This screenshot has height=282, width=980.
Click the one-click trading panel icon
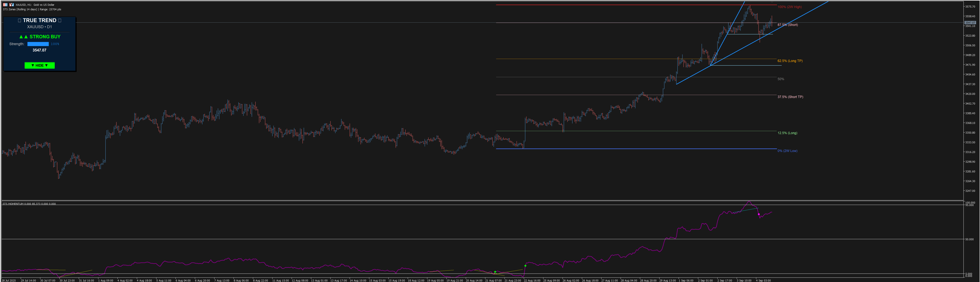tap(11, 5)
